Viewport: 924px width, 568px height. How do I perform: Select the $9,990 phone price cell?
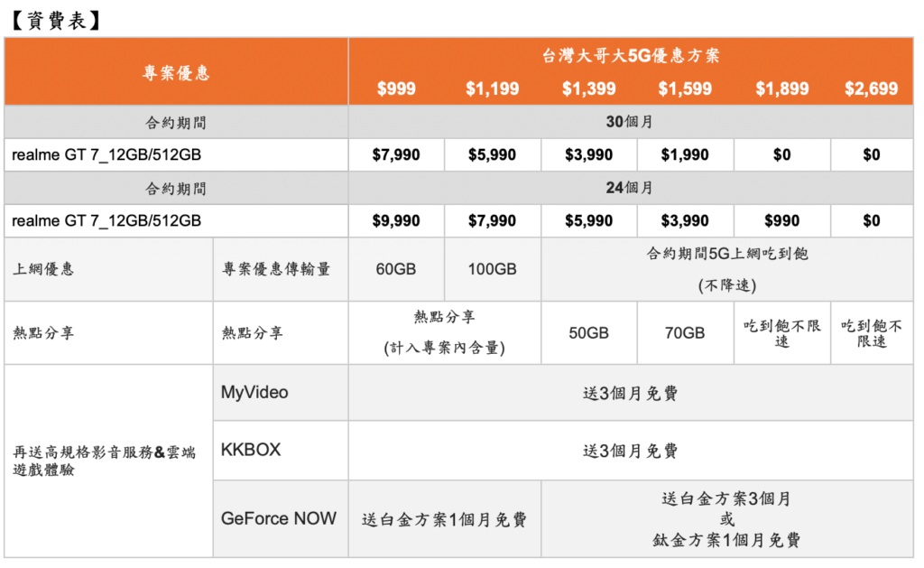point(396,221)
